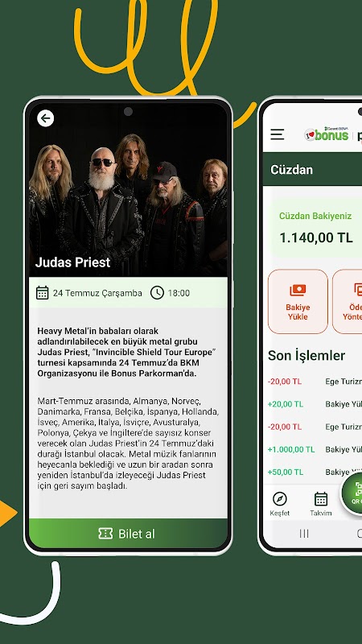The height and width of the screenshot is (644, 362).
Task: Tap the Cüzdan Bakiyeniz balance card
Action: tap(316, 229)
